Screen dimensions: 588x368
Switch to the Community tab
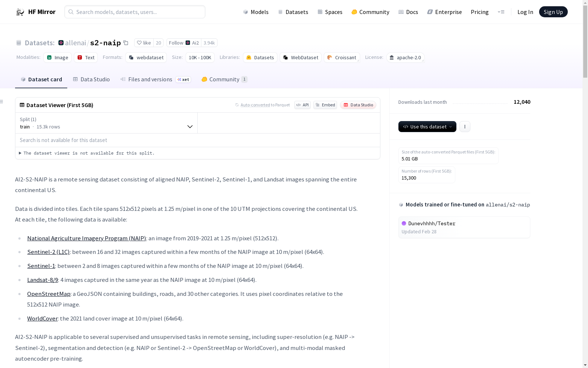(x=224, y=79)
